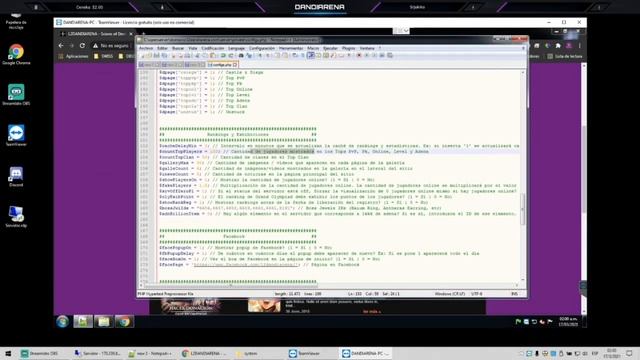Screen dimensions: 640x360
Task: Click the DMSS bookmark folder
Action: [x=103, y=56]
